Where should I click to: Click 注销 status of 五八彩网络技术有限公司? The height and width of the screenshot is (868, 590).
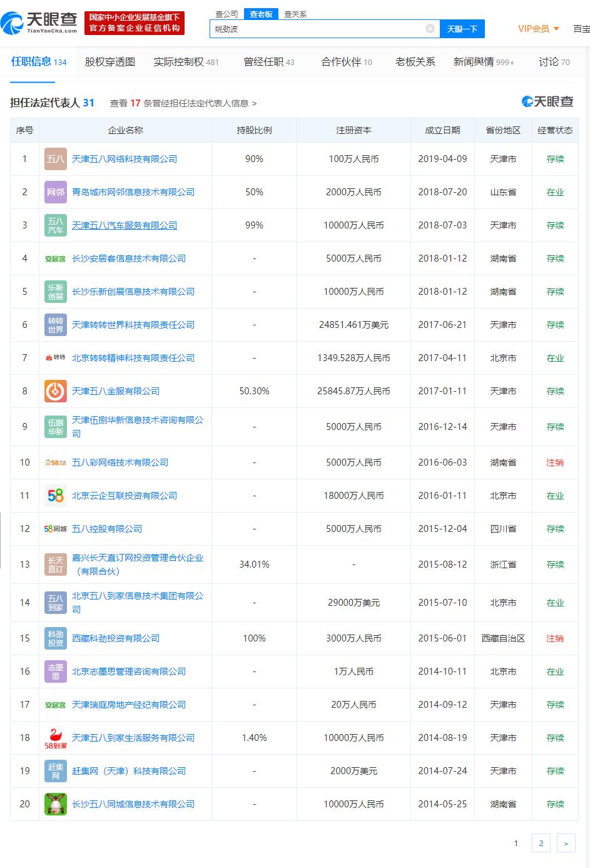pos(555,462)
